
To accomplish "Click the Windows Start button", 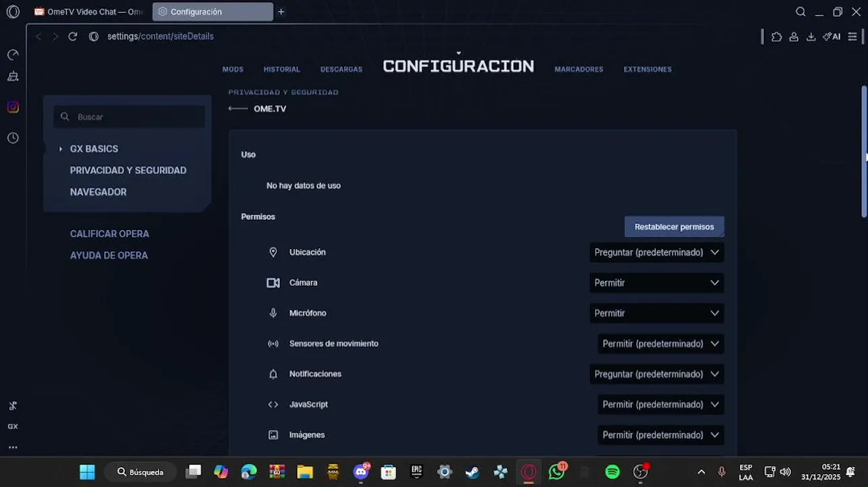I will (87, 472).
